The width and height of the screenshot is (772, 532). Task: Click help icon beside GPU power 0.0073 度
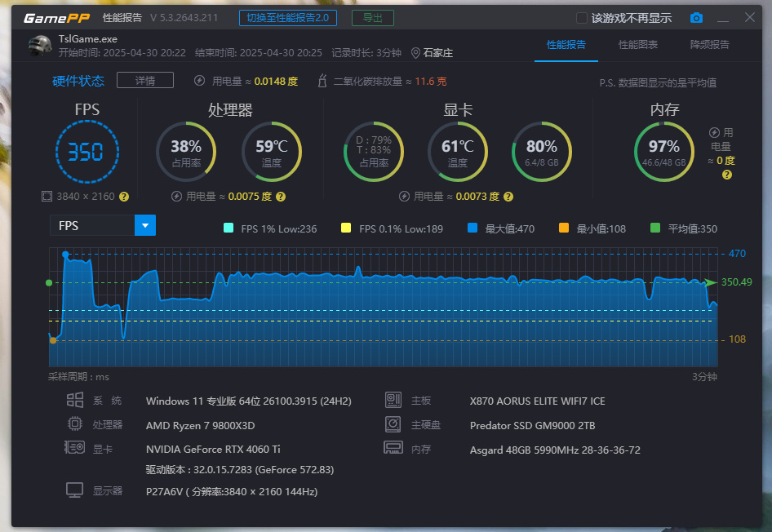508,197
